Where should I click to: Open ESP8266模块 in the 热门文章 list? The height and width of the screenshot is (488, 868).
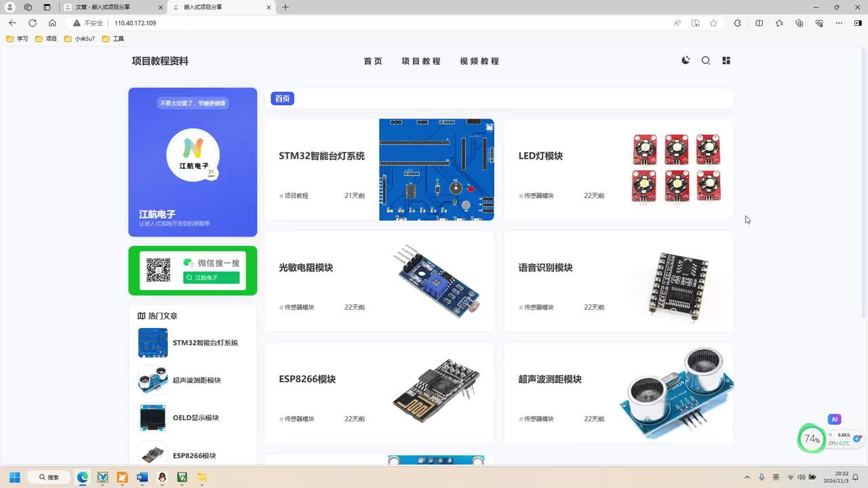tap(195, 455)
